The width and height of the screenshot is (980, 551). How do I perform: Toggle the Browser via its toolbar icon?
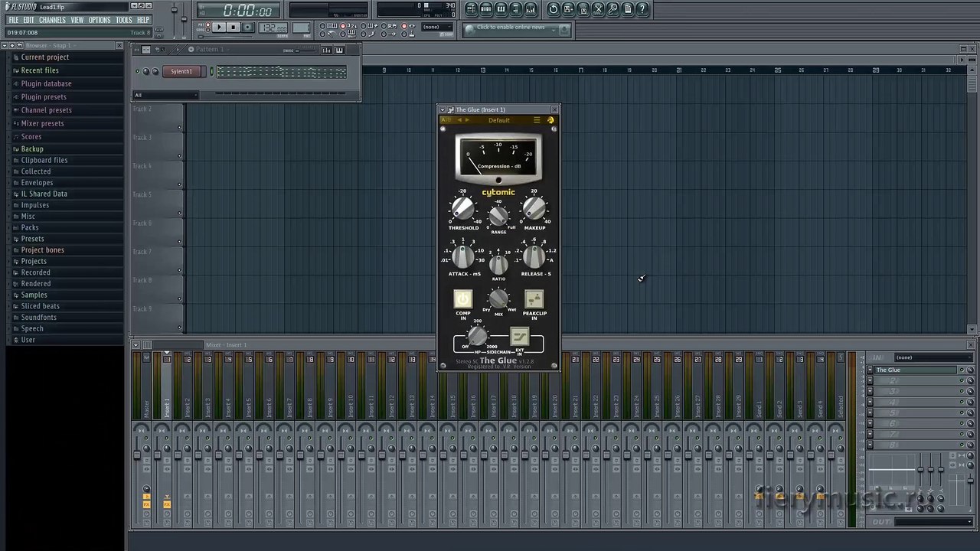(515, 9)
